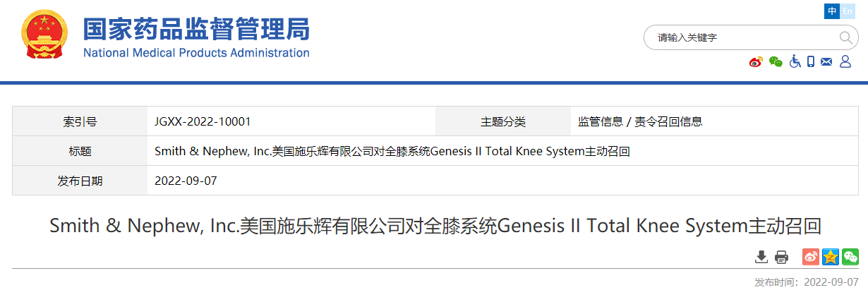
Task: Click the article headline about Genesis II recall
Action: [x=435, y=226]
